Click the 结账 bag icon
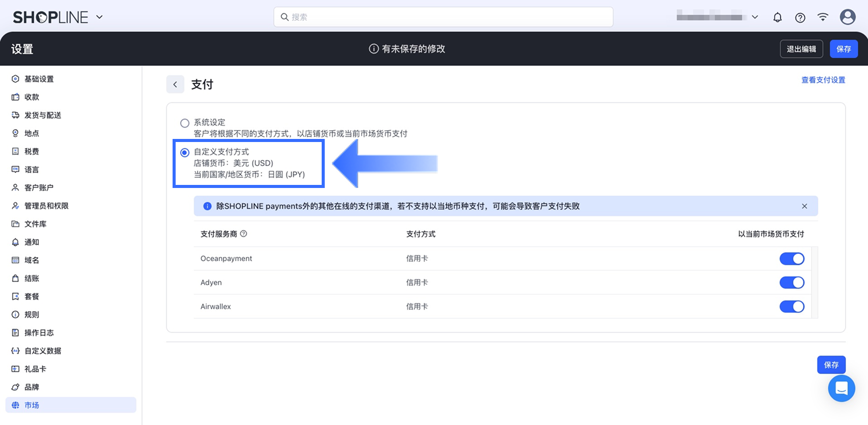The height and width of the screenshot is (425, 868). pyautogui.click(x=15, y=278)
